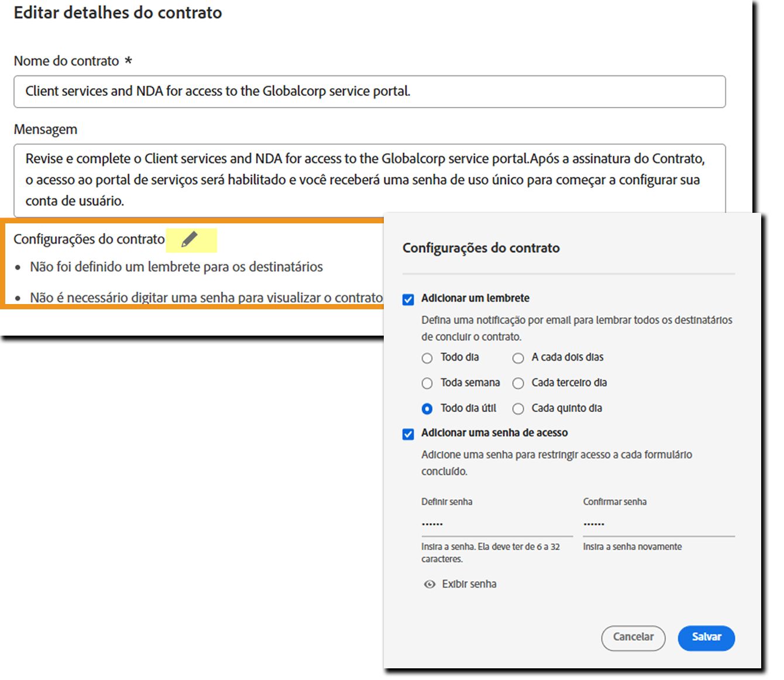Viewport: 784px width, 680px height.
Task: Click the Definir senha password field
Action: [x=496, y=524]
